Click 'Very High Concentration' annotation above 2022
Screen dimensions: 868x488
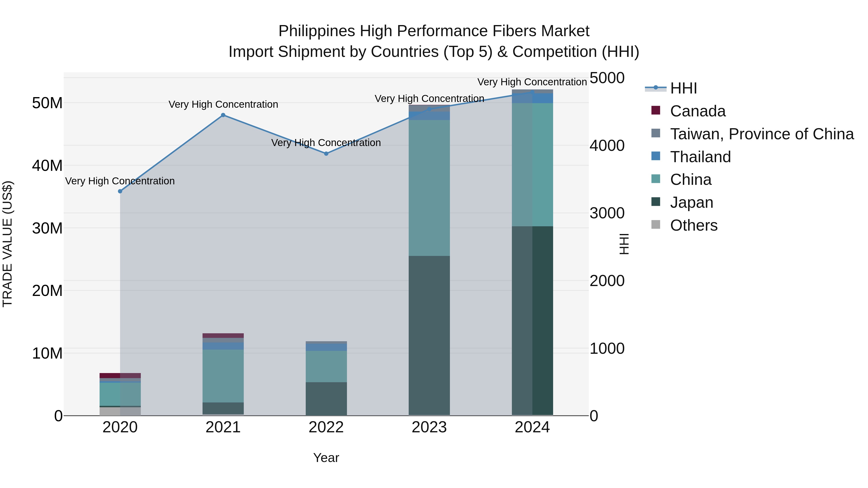(x=326, y=143)
